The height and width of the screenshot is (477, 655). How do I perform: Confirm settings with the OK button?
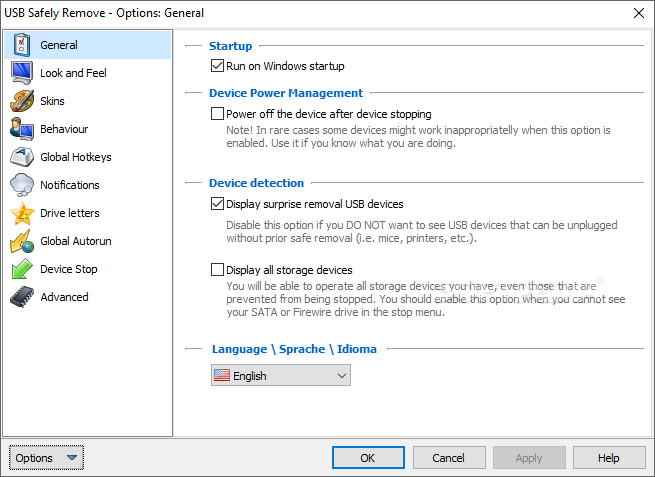click(368, 458)
